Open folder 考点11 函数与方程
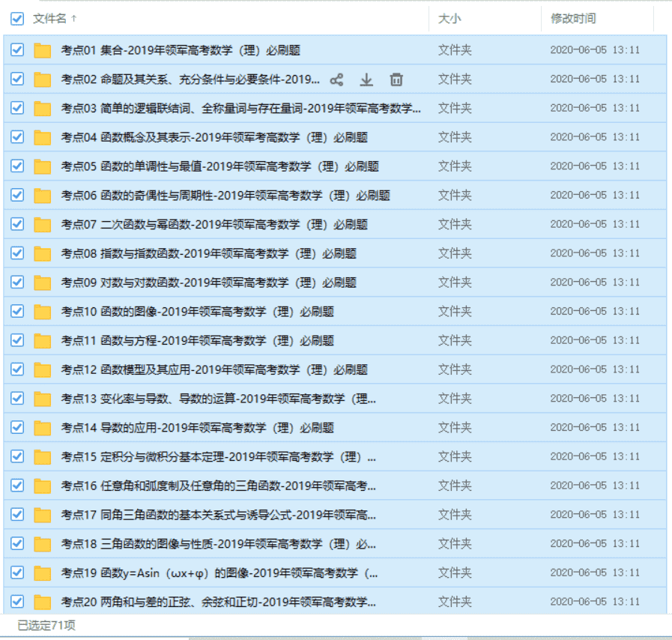Image resolution: width=672 pixels, height=640 pixels. pos(197,341)
